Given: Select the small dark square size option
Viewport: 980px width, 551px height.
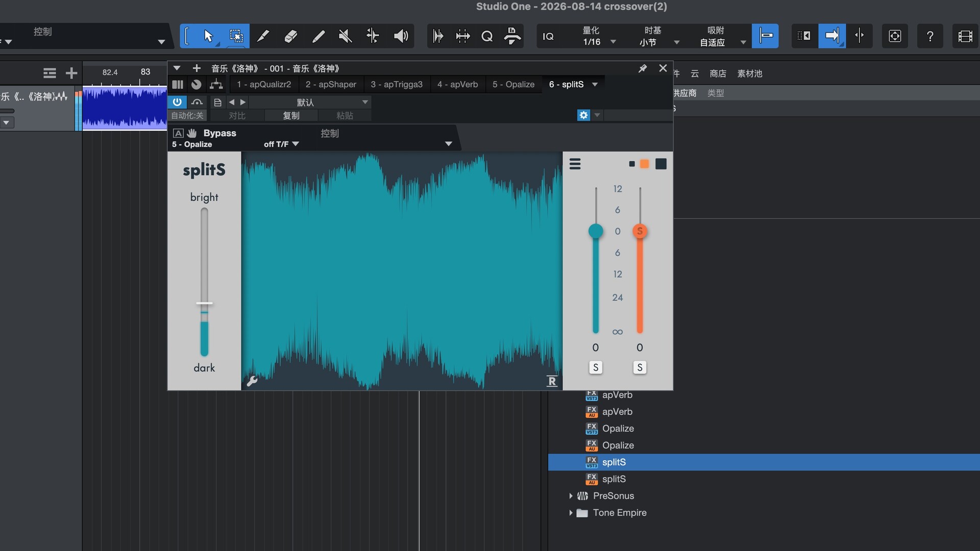Looking at the screenshot, I should (x=632, y=164).
